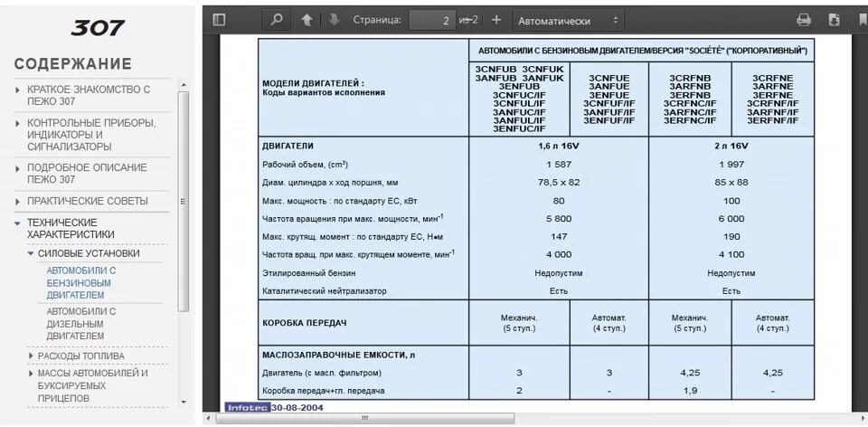The height and width of the screenshot is (427, 868).
Task: Go to the previous page with up arrow
Action: (x=307, y=20)
